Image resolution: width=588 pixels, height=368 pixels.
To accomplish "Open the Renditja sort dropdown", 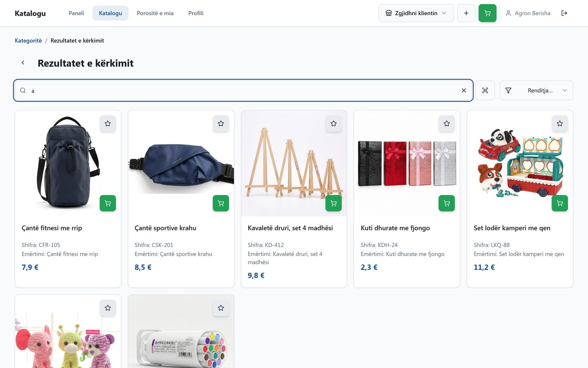I will click(x=536, y=91).
